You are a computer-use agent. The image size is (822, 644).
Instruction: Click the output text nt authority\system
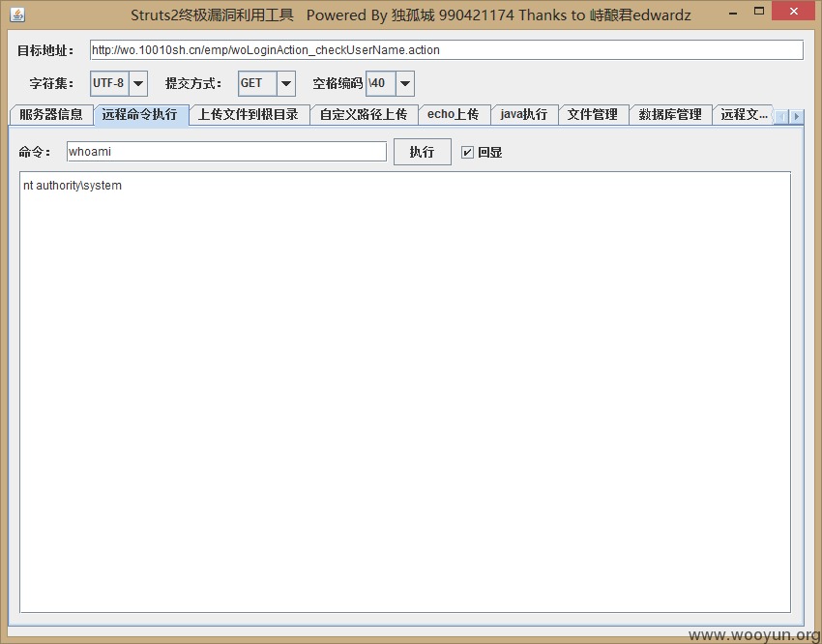tap(73, 186)
